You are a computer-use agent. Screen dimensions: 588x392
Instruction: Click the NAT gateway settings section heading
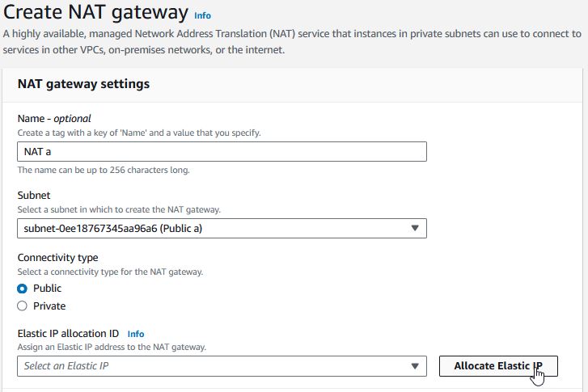[83, 84]
